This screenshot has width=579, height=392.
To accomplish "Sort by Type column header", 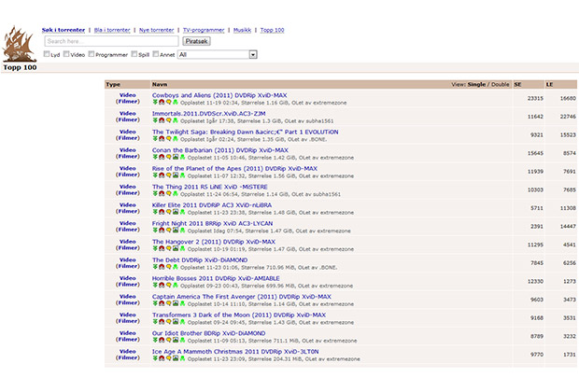I will tap(113, 85).
